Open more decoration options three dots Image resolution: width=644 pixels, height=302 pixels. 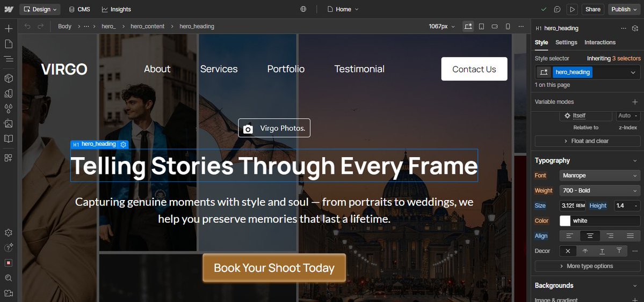pos(635,251)
